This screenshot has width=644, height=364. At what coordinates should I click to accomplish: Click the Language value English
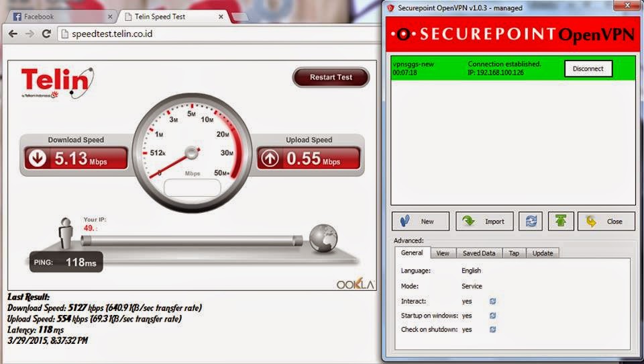471,271
